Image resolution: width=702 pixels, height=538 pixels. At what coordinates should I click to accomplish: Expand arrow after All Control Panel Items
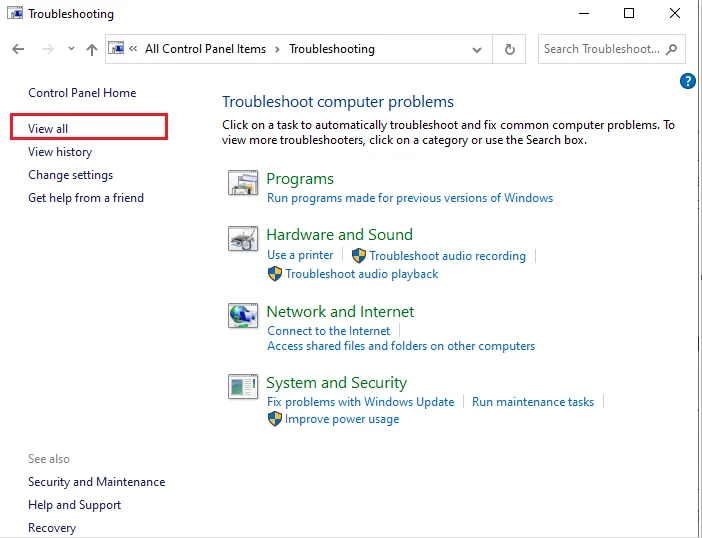(x=278, y=49)
